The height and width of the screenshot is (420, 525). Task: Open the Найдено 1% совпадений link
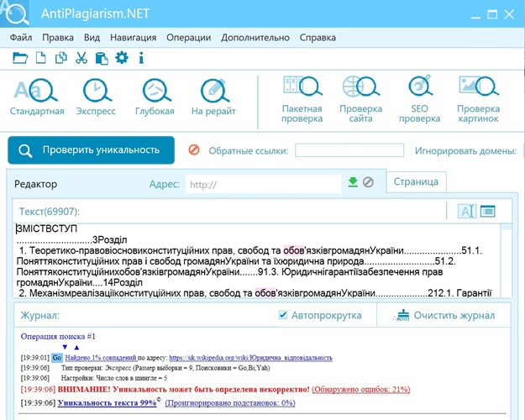click(101, 358)
